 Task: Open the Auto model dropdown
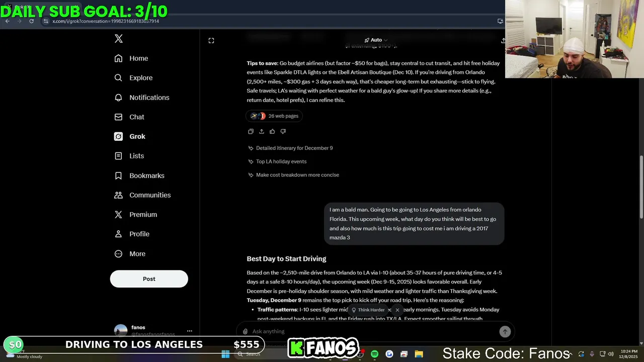[x=376, y=40]
